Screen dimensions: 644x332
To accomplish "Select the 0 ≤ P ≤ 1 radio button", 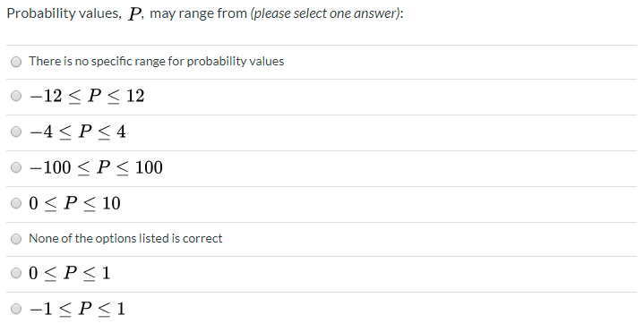I will (x=16, y=273).
